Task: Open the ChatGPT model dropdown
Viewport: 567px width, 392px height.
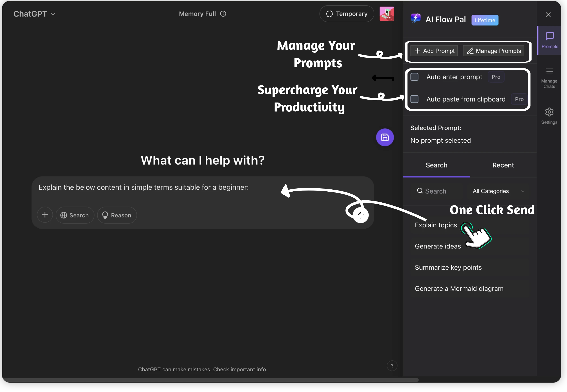Action: pos(35,14)
